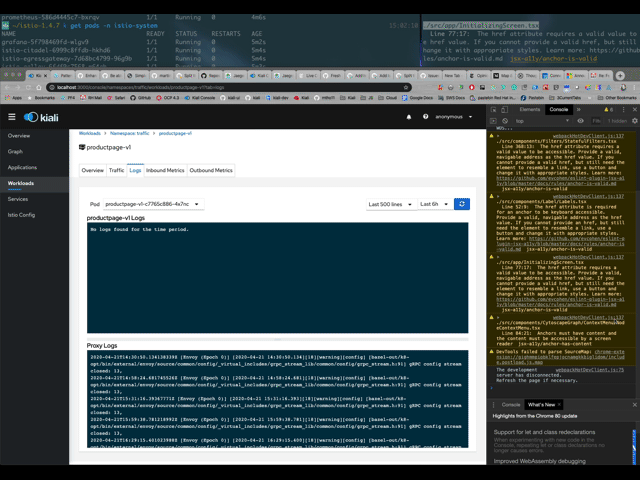
Task: Click the Namespace: traffic breadcrumb link
Action: pos(129,133)
